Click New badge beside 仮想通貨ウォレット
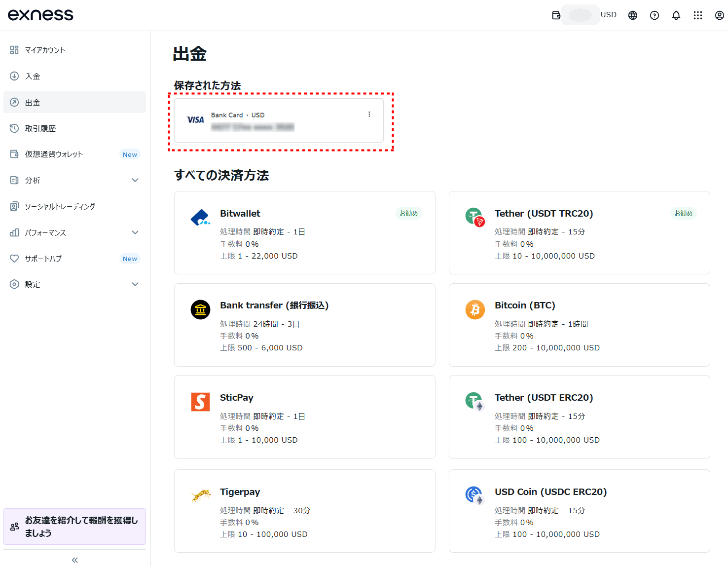 [x=130, y=154]
